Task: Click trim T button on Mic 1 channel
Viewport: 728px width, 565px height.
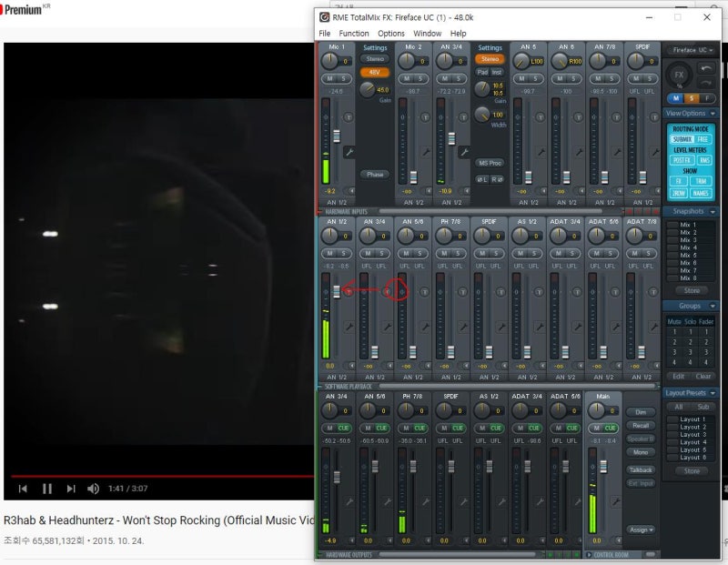Action: (x=349, y=117)
